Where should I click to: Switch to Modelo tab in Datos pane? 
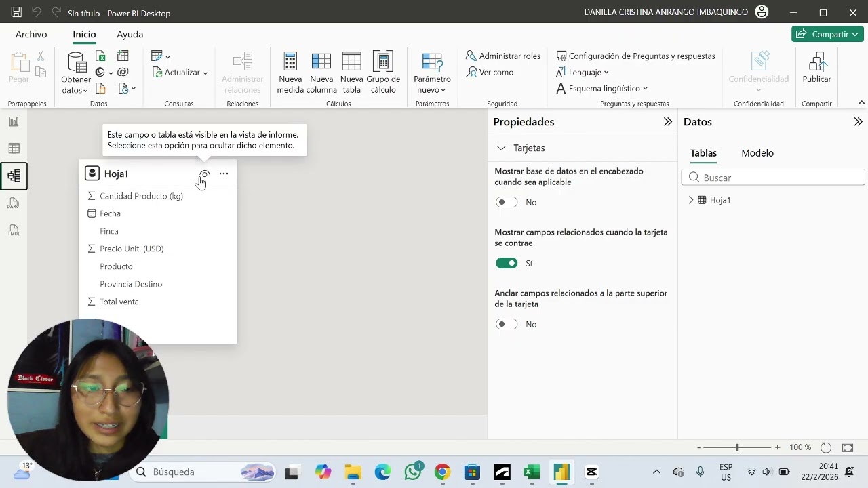tap(757, 153)
